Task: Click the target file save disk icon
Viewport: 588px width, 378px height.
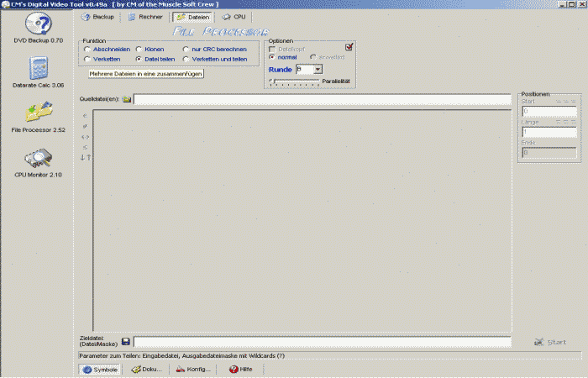Action: point(125,342)
